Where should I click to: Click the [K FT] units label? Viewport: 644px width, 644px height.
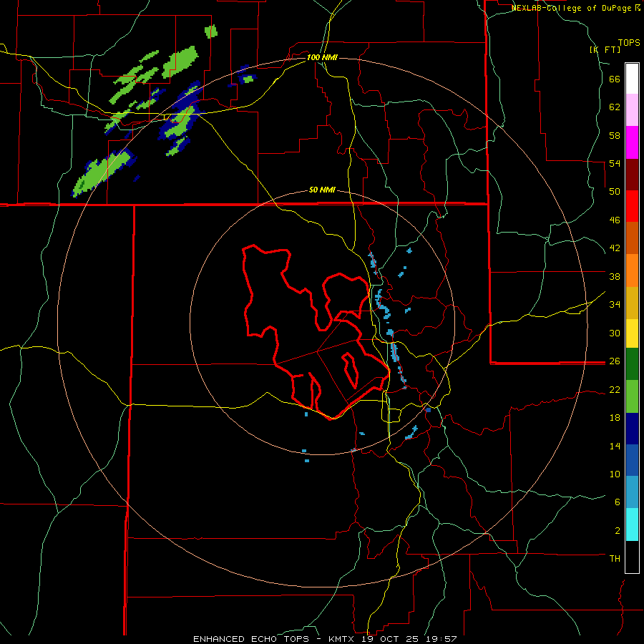pyautogui.click(x=605, y=49)
